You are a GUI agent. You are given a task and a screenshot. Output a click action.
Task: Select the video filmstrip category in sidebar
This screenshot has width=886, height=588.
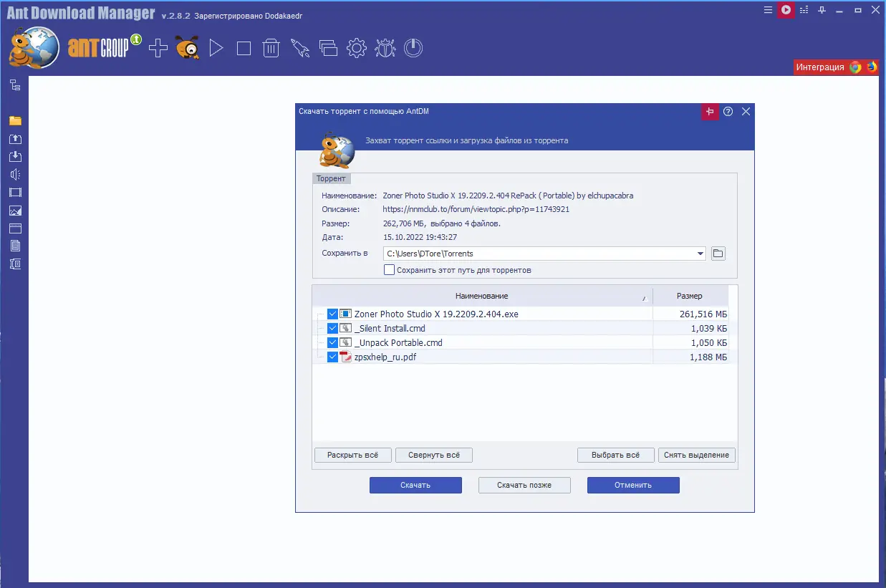[x=15, y=192]
